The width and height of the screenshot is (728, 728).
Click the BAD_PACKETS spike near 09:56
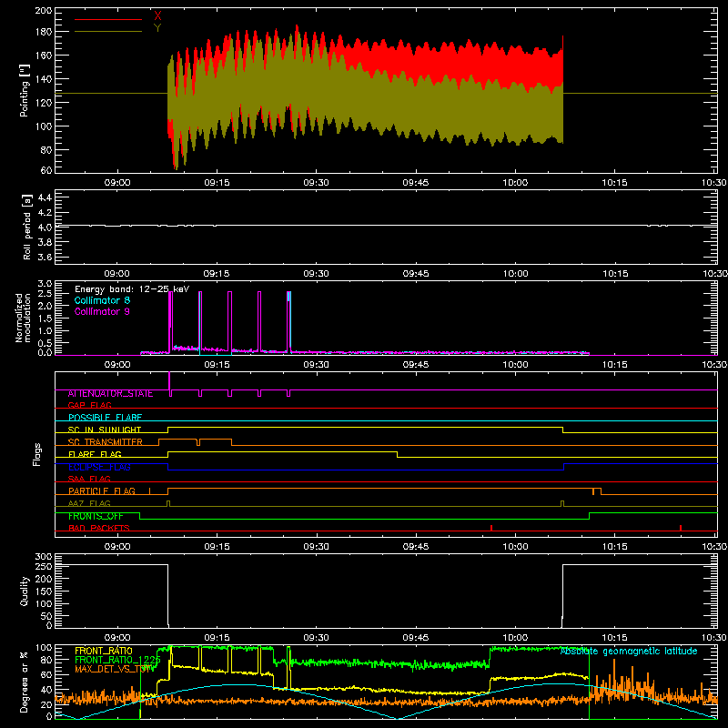pyautogui.click(x=491, y=528)
